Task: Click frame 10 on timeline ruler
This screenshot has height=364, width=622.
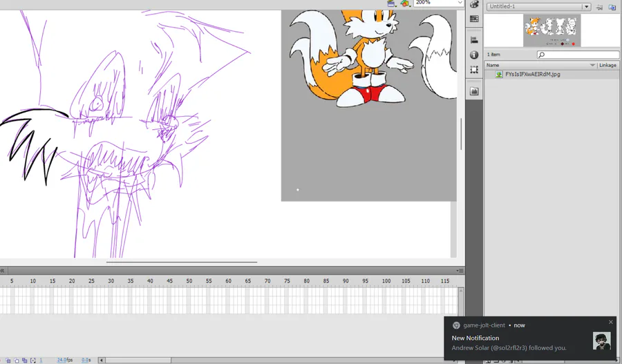Action: 32,280
